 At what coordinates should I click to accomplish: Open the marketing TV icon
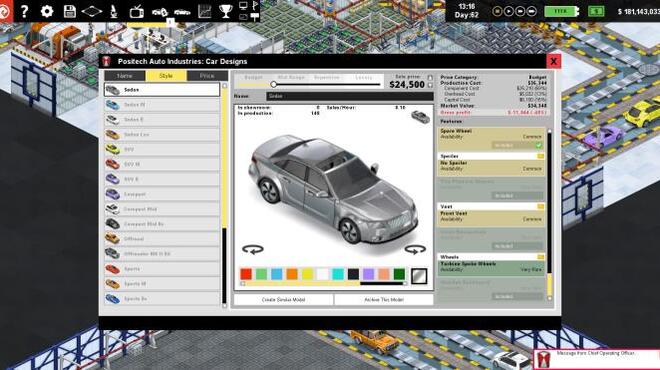pos(136,11)
